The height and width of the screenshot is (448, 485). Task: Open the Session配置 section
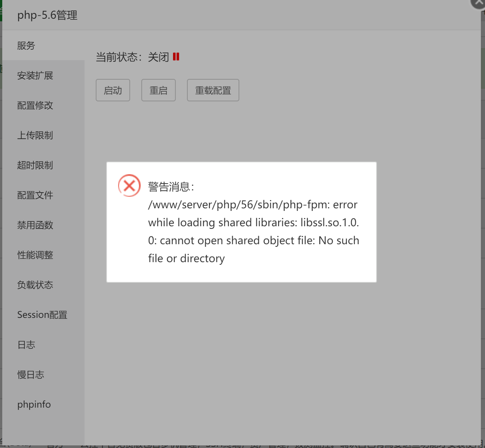(42, 314)
